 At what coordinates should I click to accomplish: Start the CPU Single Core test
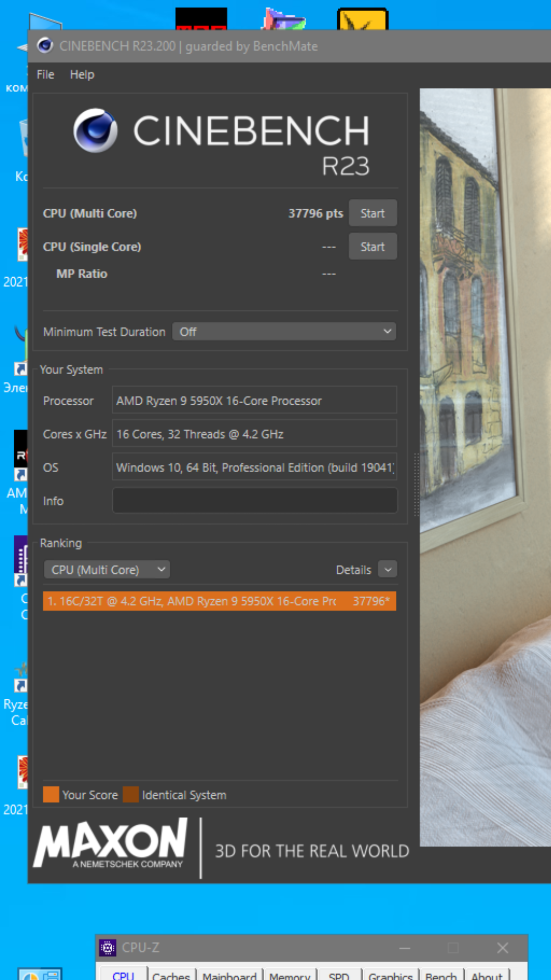coord(373,247)
